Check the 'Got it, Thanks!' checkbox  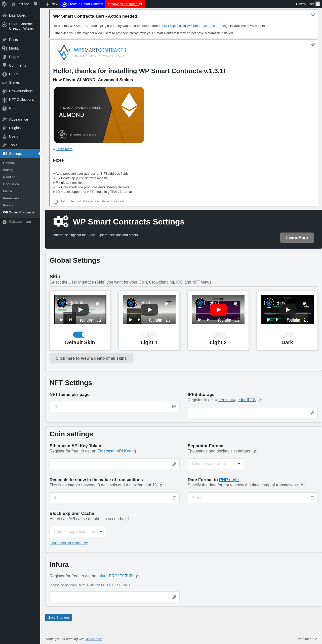tap(56, 202)
